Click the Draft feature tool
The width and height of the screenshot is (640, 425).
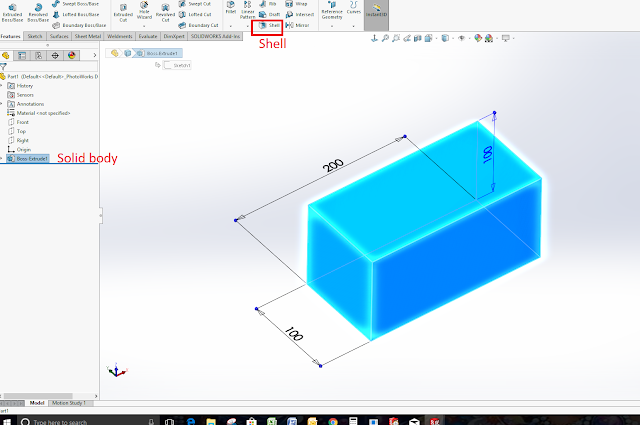(x=269, y=14)
